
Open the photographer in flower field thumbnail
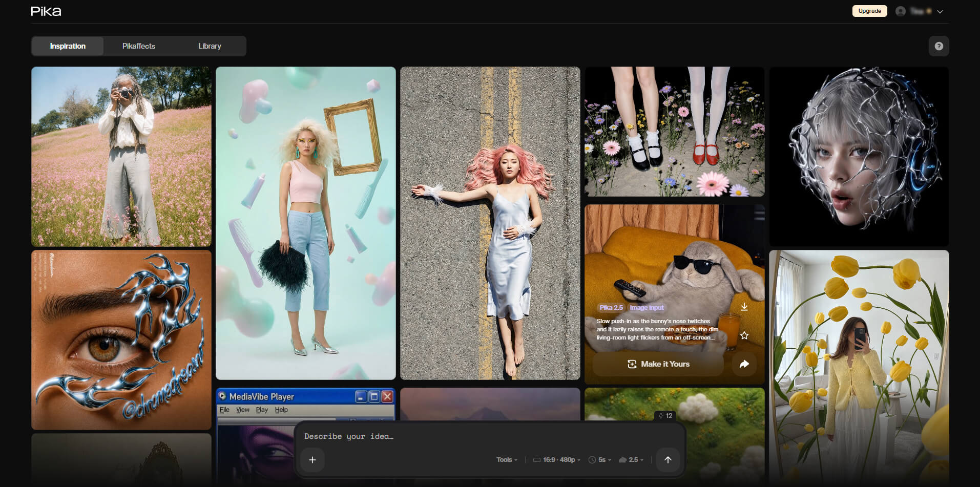click(121, 157)
